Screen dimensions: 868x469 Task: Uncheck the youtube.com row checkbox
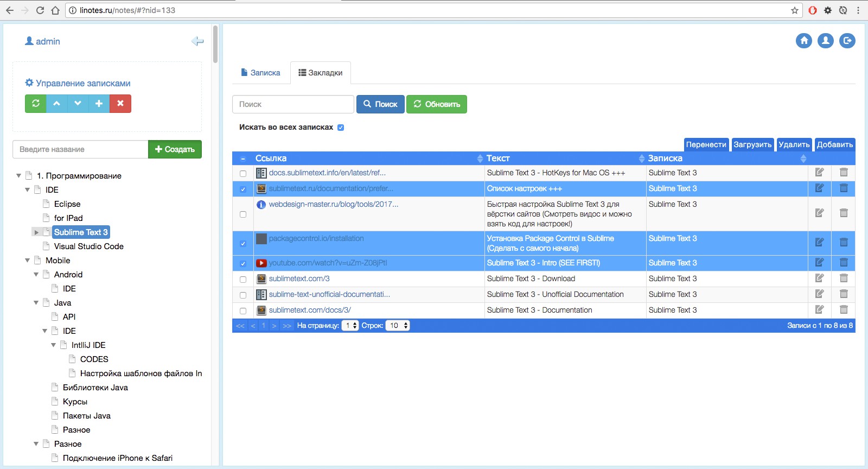[243, 264]
